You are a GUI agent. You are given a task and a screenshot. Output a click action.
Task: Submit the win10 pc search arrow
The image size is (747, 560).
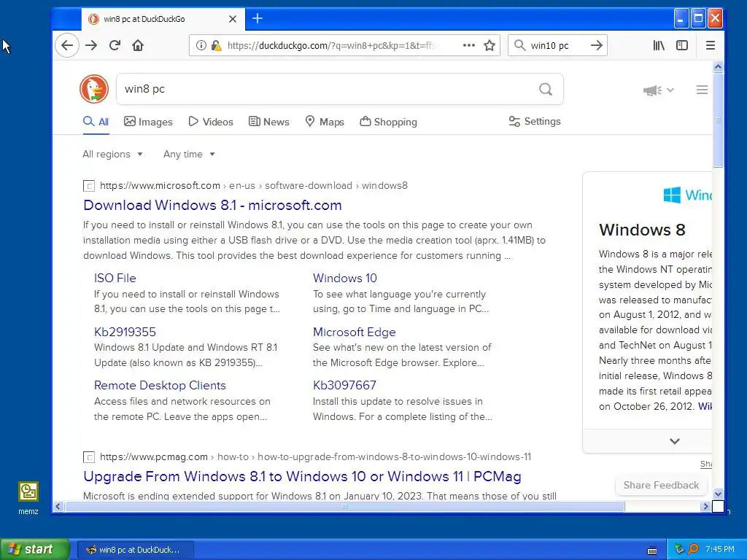tap(597, 45)
